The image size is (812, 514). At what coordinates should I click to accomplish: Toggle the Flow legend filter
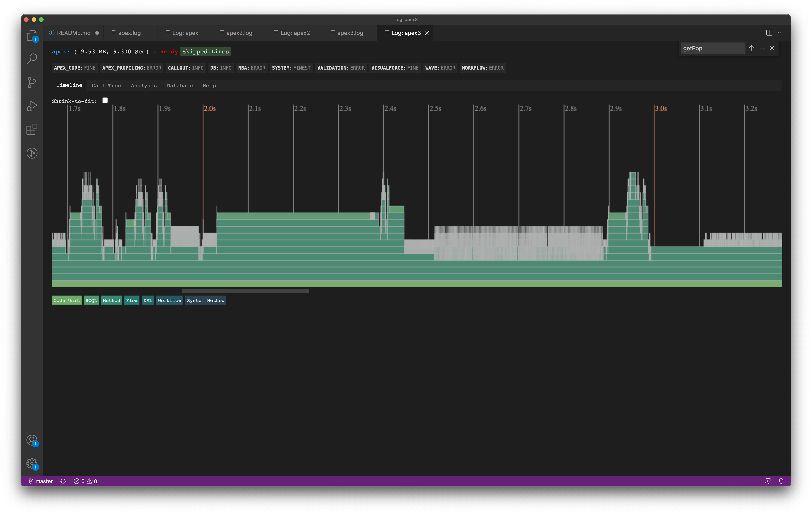pyautogui.click(x=132, y=300)
